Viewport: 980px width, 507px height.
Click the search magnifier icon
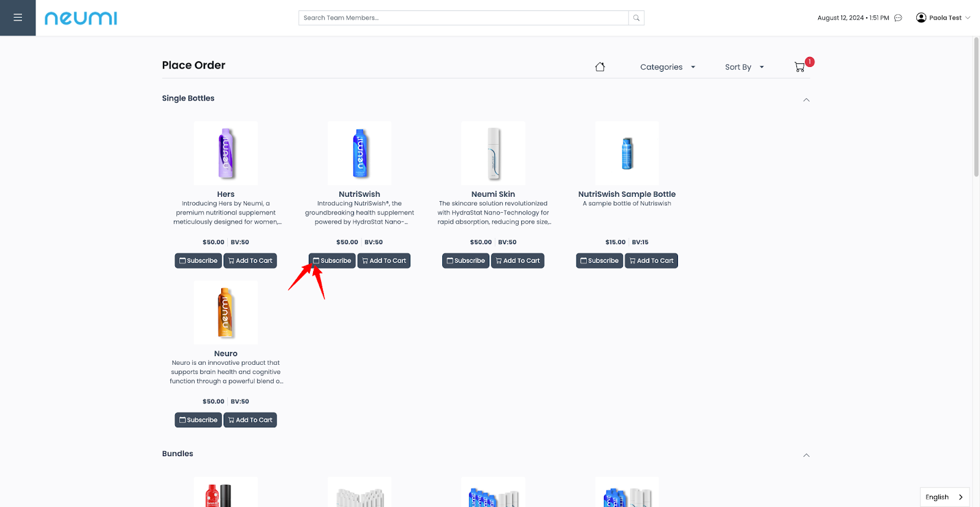click(636, 18)
